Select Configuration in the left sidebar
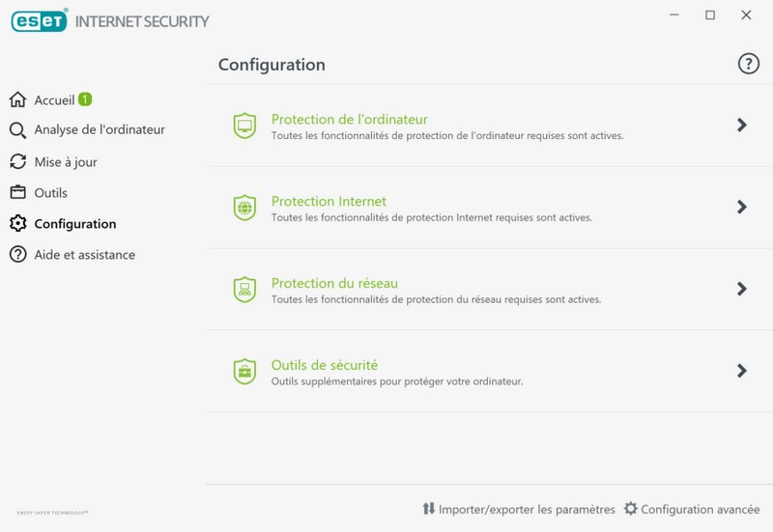Image resolution: width=773 pixels, height=532 pixels. (x=74, y=224)
